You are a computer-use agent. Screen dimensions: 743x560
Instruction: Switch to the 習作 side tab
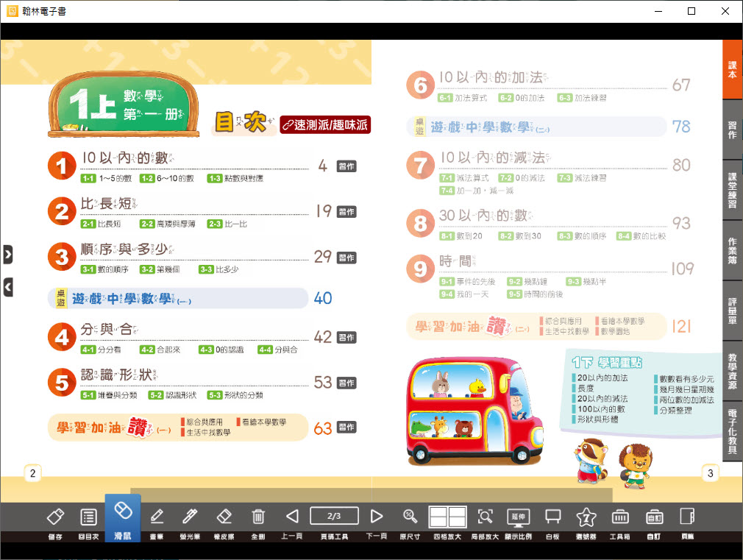click(x=732, y=130)
